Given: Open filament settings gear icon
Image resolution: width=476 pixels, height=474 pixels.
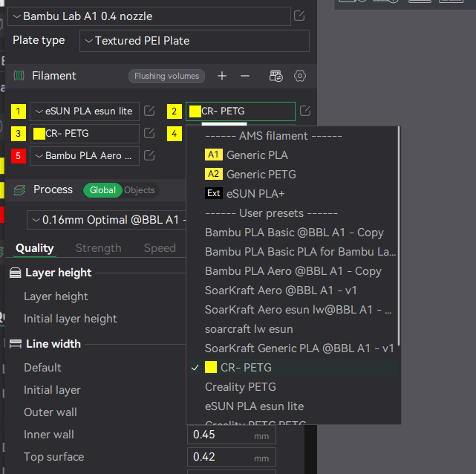Looking at the screenshot, I should point(299,76).
